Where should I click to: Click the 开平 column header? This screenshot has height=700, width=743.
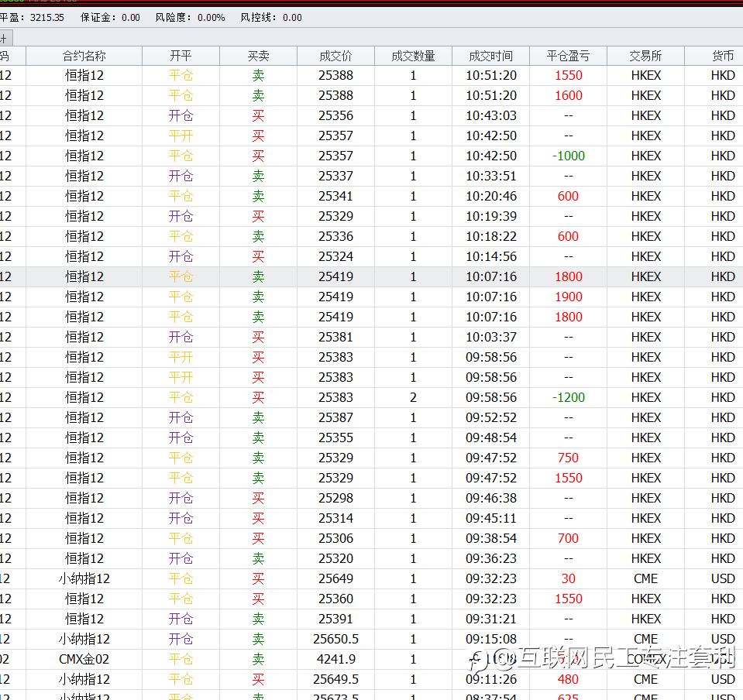point(181,56)
